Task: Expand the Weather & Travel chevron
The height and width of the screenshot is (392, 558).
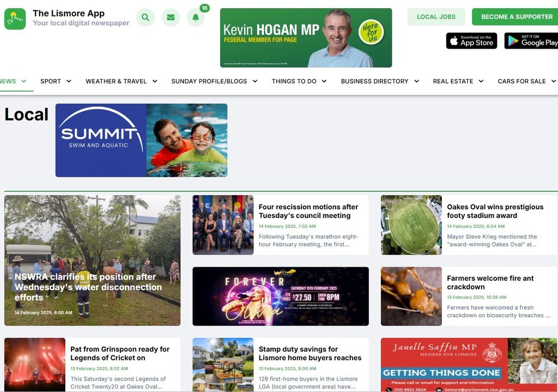Action: pyautogui.click(x=155, y=81)
